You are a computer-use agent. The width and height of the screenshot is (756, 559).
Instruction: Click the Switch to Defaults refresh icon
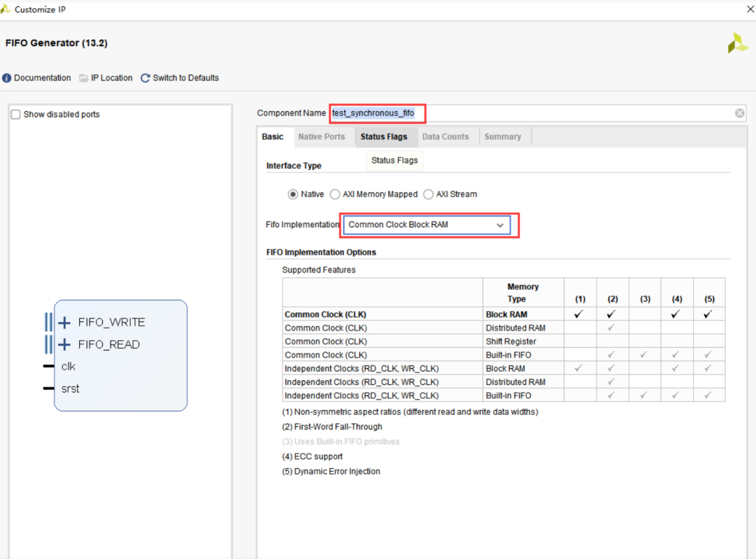pos(146,78)
